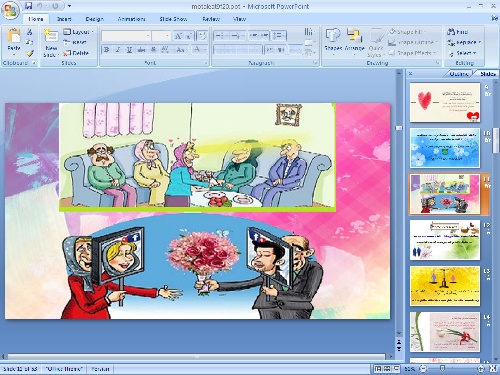Image resolution: width=500 pixels, height=375 pixels.
Task: Toggle bulleted list
Action: [x=221, y=35]
